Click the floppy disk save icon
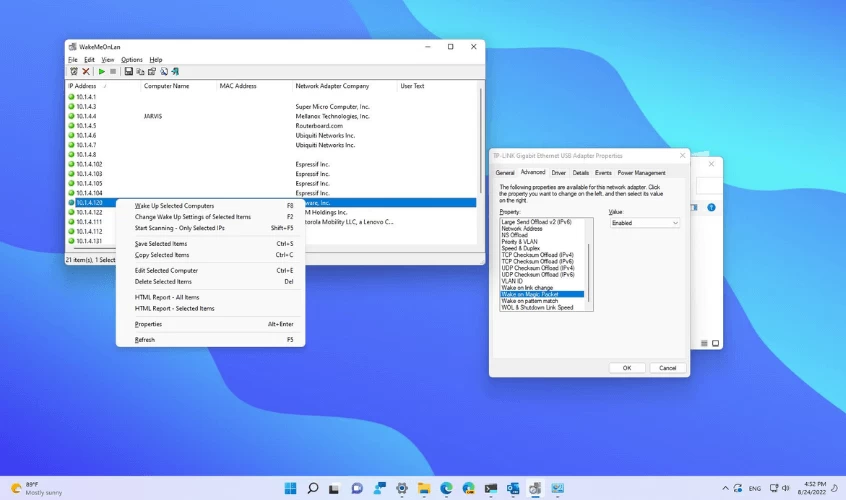The width and height of the screenshot is (846, 500). [x=128, y=71]
